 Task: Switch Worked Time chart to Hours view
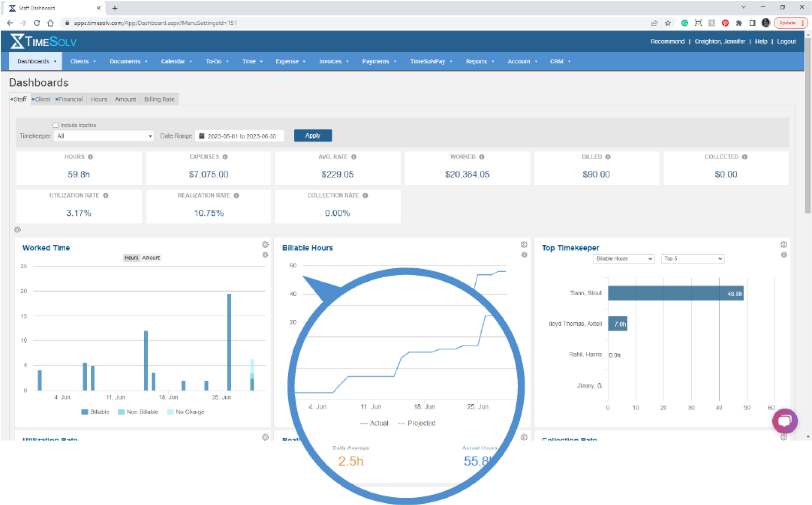click(x=131, y=257)
